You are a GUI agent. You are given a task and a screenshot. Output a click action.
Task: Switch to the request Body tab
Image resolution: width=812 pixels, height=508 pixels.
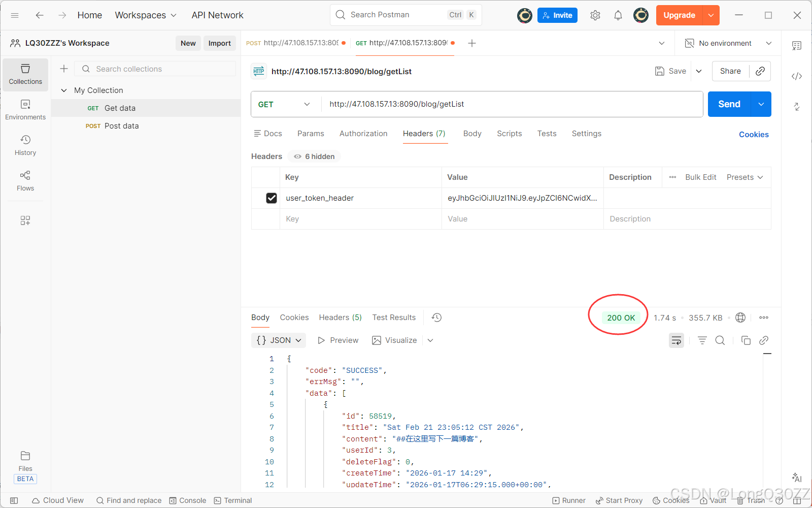472,134
